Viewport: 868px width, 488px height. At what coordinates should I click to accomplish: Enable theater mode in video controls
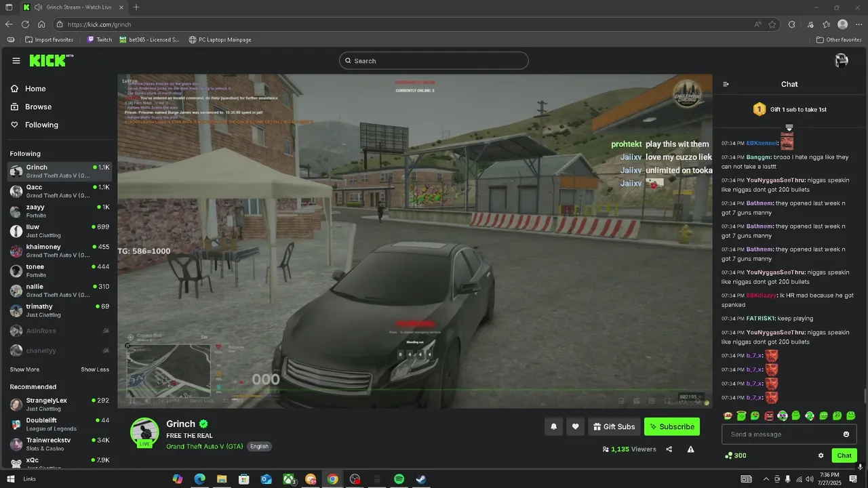[652, 401]
